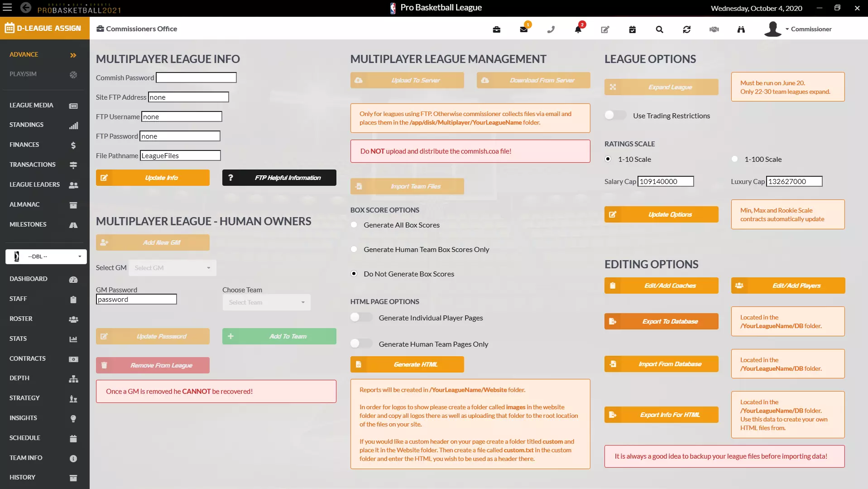Click the Edit/Add Players button
Screen dimensions: 868x489
(788, 286)
